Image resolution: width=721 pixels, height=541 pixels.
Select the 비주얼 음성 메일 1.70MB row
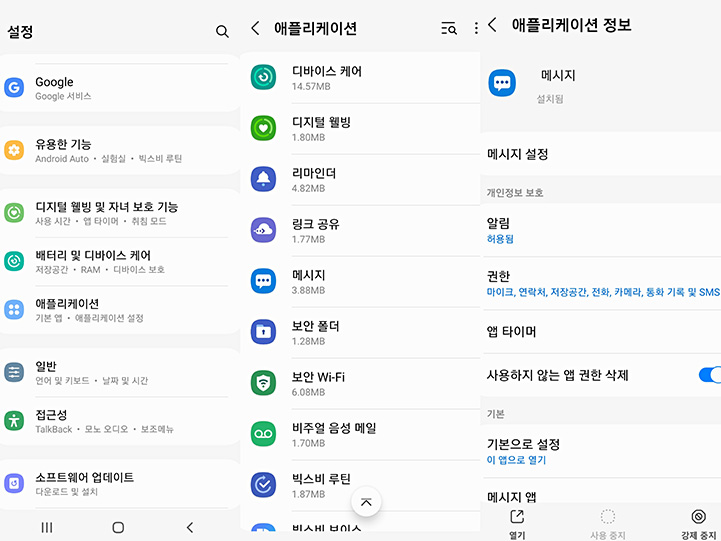coord(360,434)
